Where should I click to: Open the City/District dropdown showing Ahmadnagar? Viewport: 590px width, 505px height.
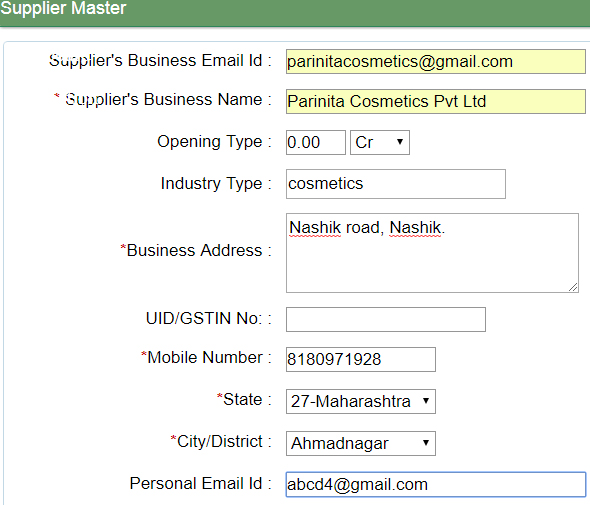(360, 443)
